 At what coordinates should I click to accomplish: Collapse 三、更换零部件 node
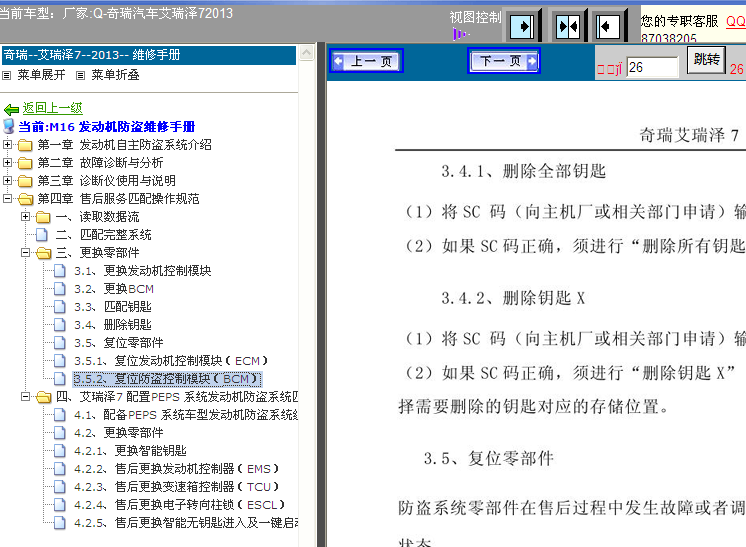25,253
